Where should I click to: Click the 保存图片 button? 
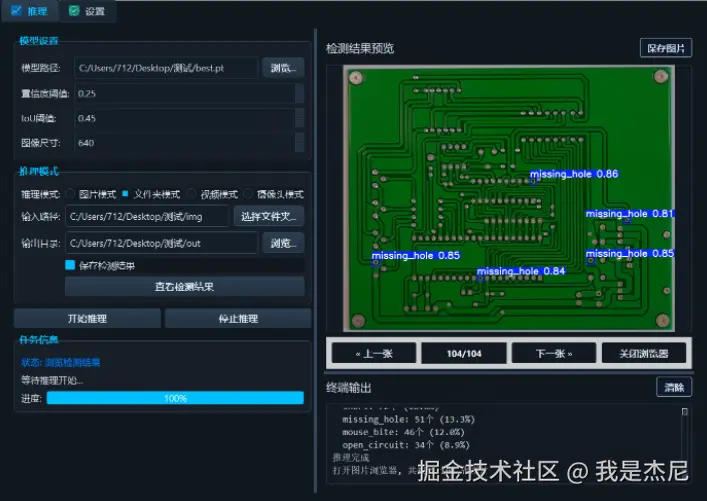pyautogui.click(x=666, y=48)
